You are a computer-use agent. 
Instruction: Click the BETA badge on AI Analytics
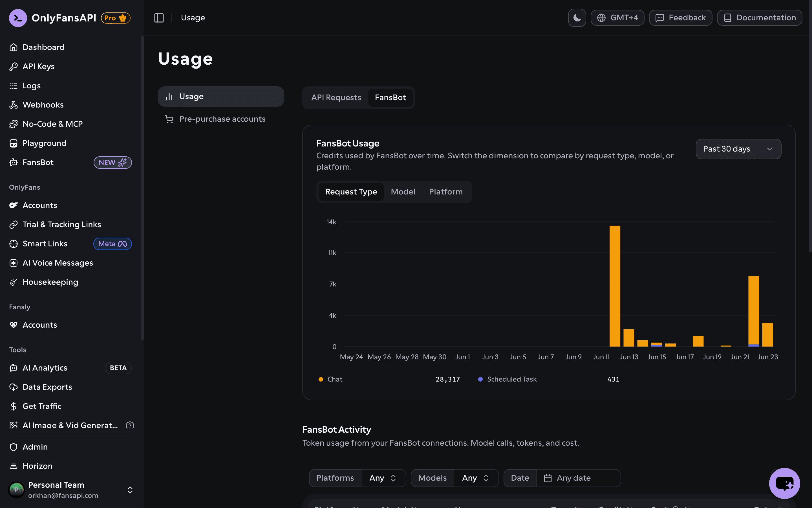click(118, 368)
